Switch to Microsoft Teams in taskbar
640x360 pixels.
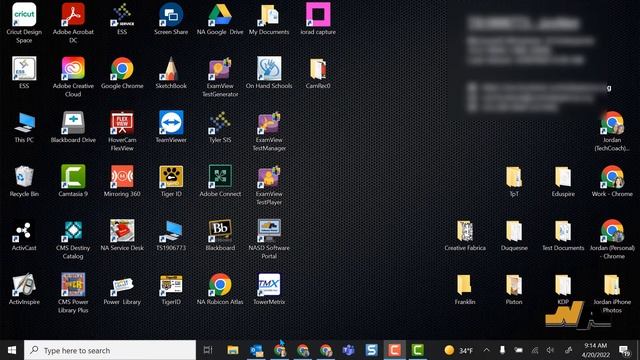point(348,350)
